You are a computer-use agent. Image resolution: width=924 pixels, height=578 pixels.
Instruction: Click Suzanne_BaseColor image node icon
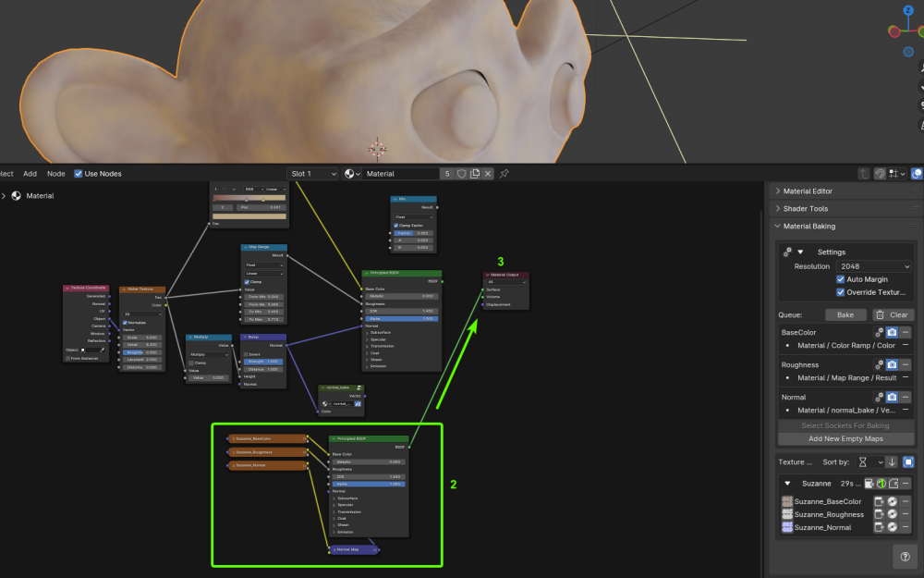(880, 501)
